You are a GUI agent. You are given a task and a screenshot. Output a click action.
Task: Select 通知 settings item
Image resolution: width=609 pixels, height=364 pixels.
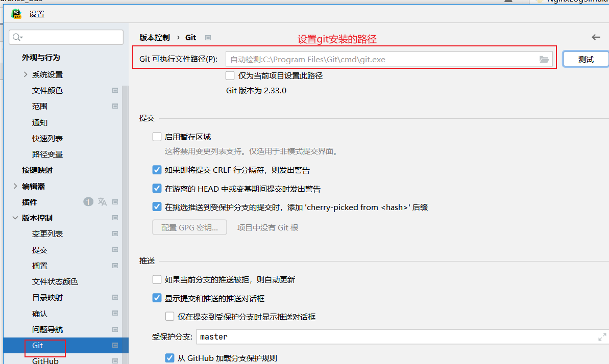tap(40, 123)
